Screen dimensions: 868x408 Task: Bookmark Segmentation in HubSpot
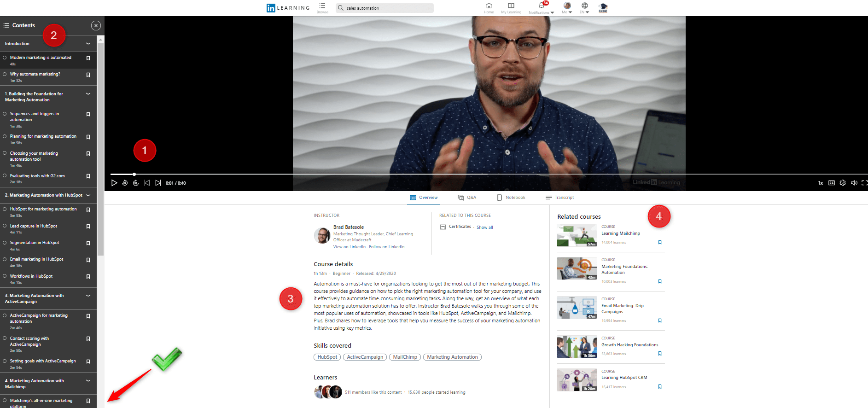pos(88,243)
